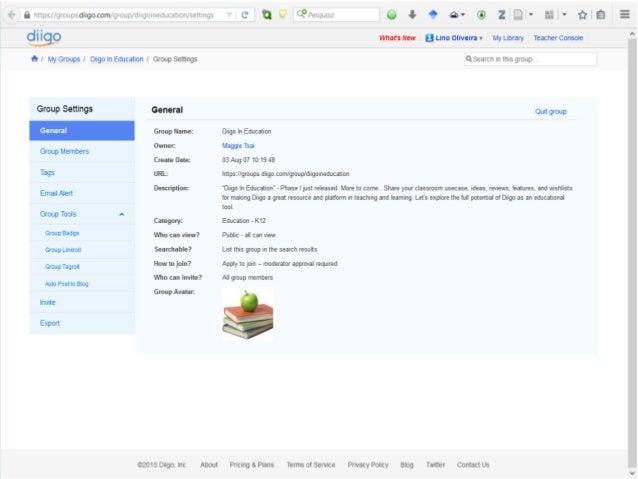Click the green ringed circle extension icon
638x479 pixels.
481,15
